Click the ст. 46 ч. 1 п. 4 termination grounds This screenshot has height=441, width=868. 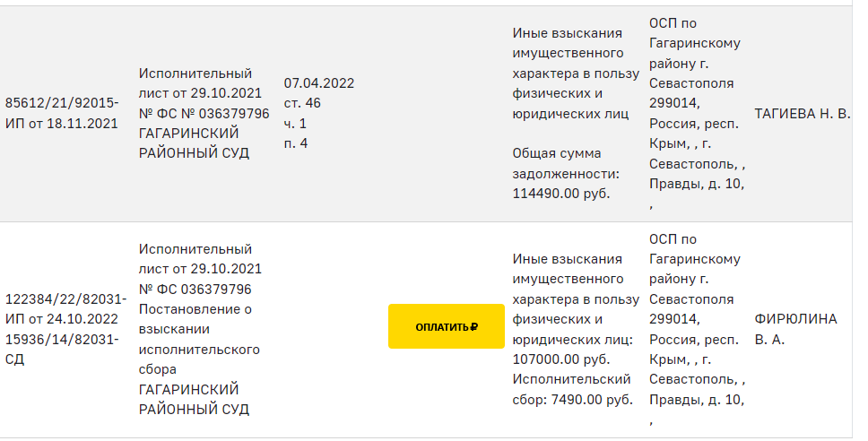click(302, 123)
